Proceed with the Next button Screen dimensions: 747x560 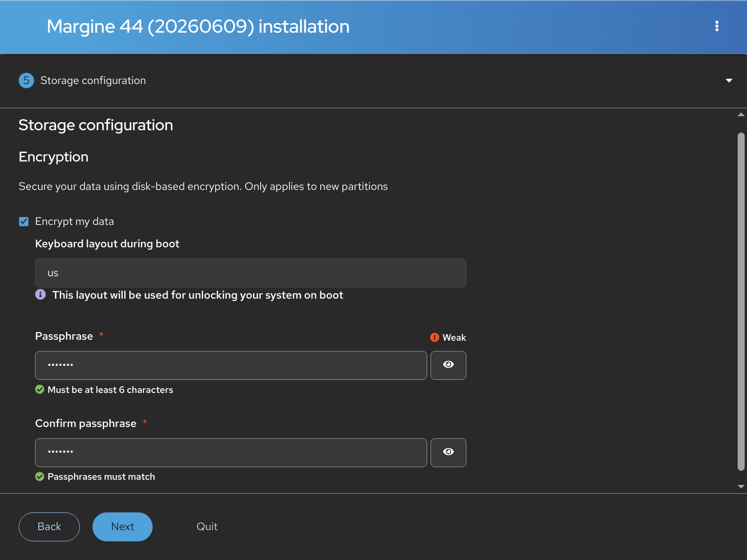[122, 527]
